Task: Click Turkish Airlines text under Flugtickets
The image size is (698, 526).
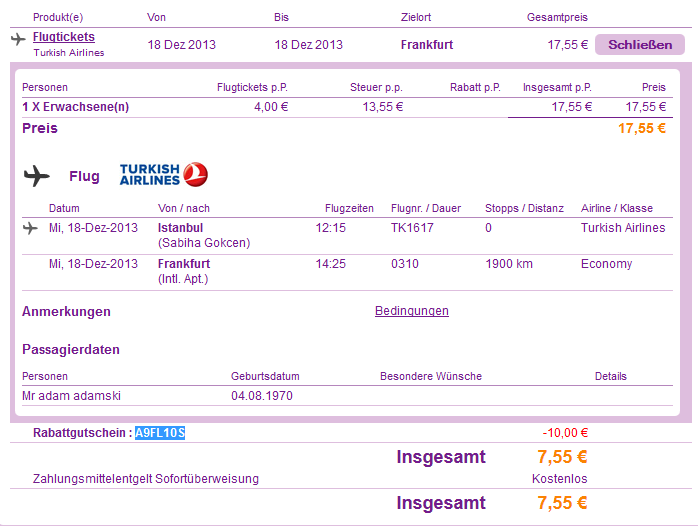Action: (69, 53)
